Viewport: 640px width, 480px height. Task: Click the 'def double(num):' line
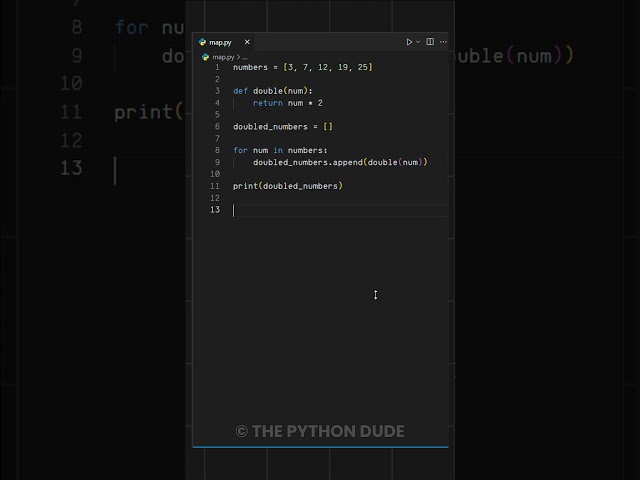(273, 91)
